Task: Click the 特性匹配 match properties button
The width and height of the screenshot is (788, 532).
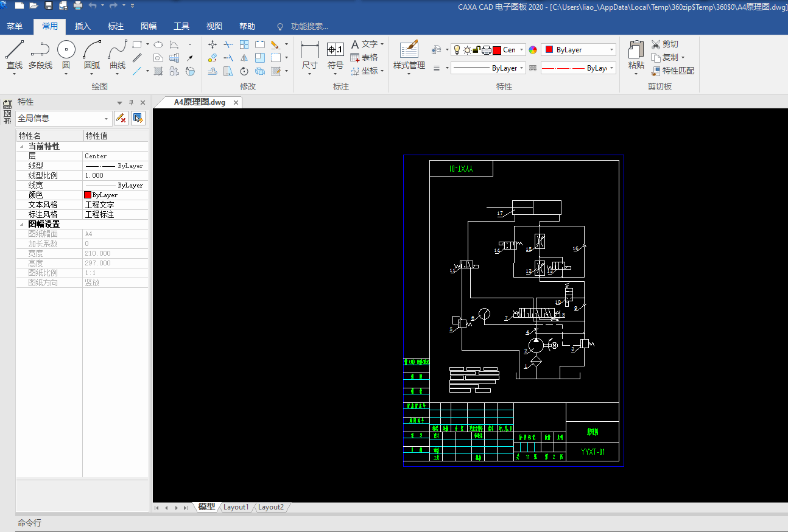Action: (672, 71)
